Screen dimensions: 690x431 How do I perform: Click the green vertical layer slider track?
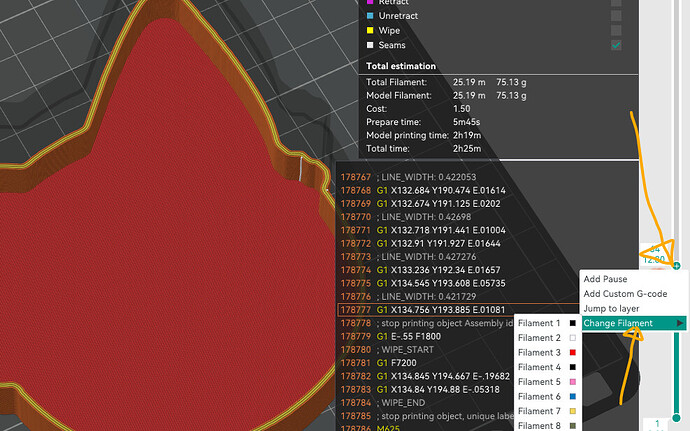[x=676, y=372]
